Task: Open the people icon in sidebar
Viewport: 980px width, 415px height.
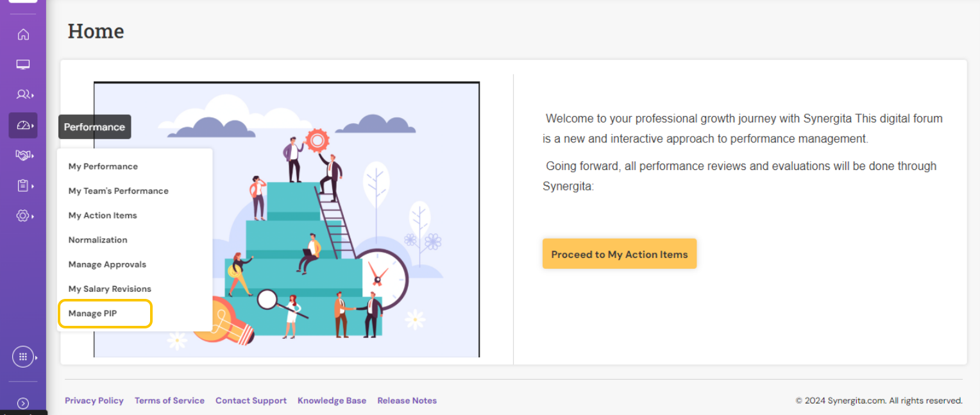Action: 24,95
